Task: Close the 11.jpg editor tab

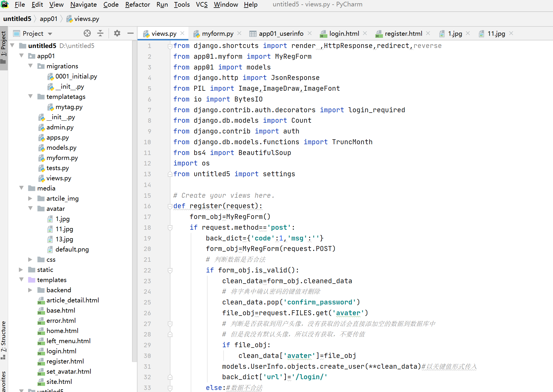Action: click(511, 33)
